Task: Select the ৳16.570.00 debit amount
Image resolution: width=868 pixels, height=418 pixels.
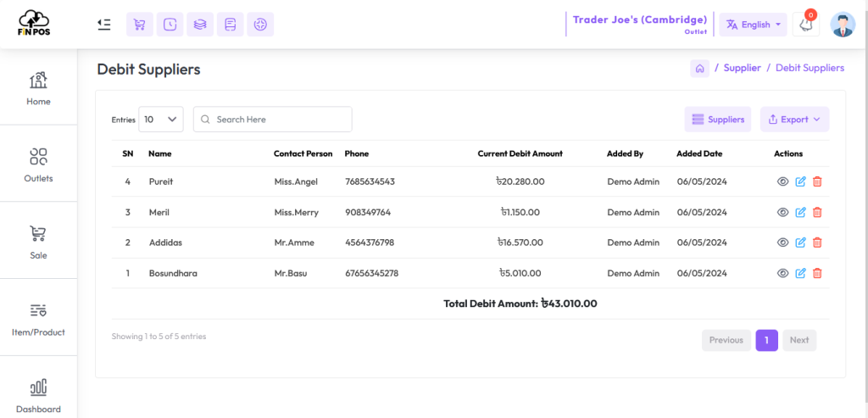Action: [520, 242]
